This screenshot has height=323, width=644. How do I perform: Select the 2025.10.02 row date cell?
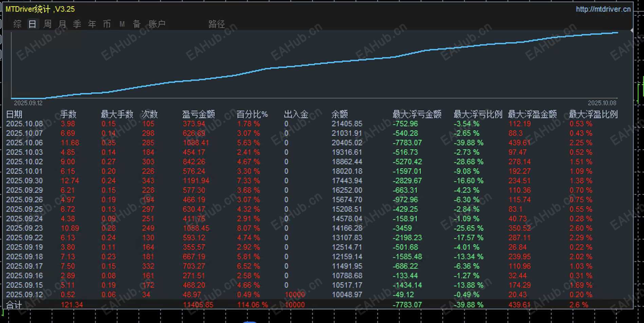(24, 162)
